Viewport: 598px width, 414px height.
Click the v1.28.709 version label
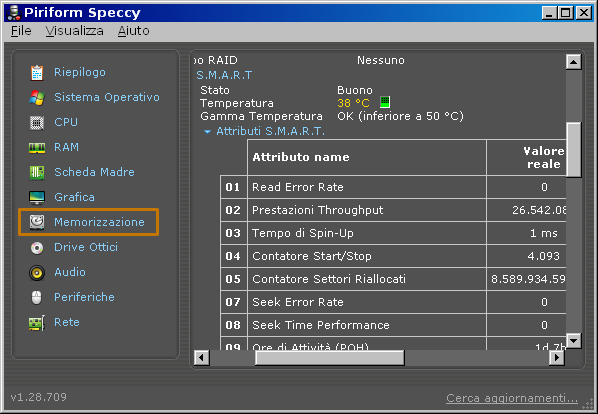tap(39, 397)
